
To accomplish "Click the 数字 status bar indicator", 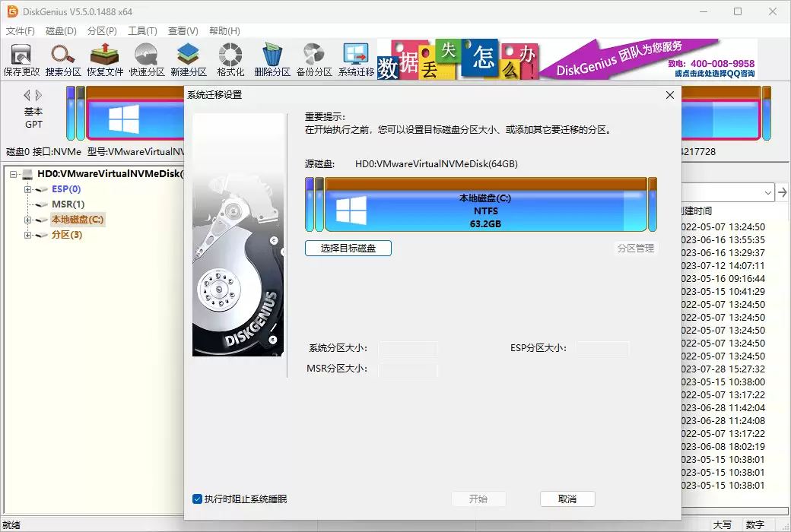I will click(754, 525).
